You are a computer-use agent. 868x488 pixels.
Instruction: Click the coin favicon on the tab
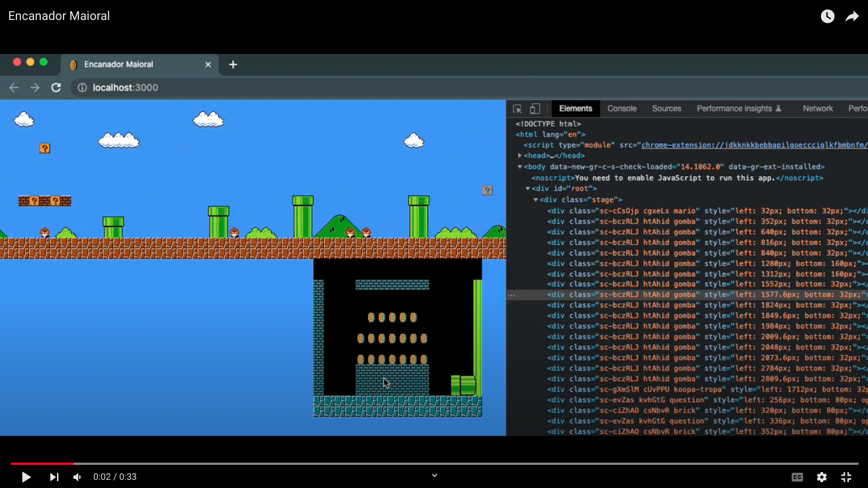[x=73, y=65]
